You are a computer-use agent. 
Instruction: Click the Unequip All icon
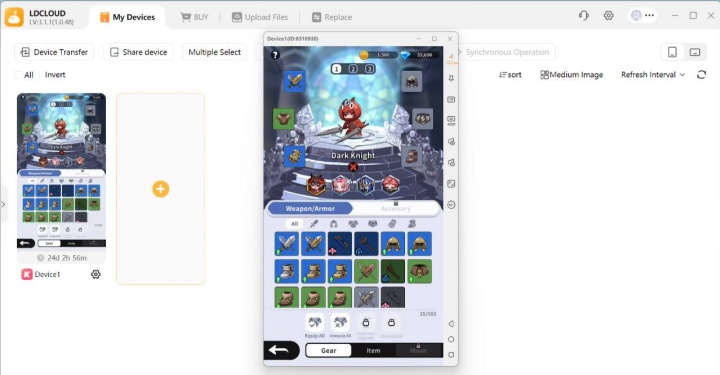(x=340, y=323)
